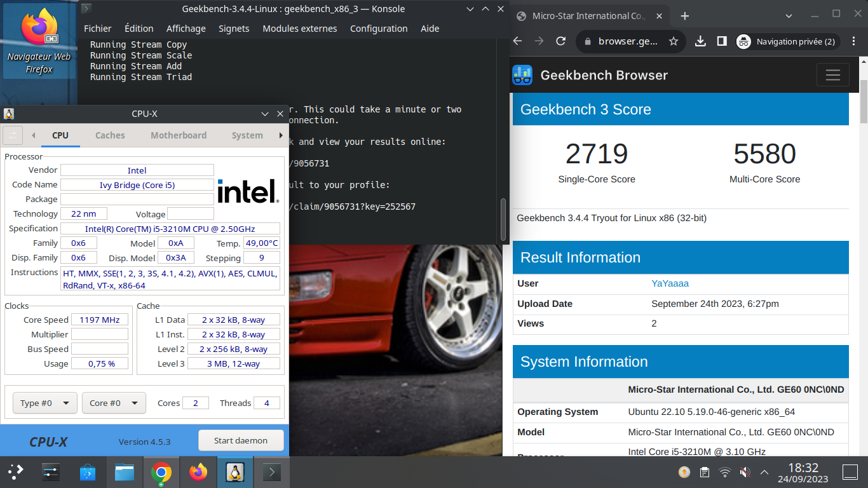Open Modules externes menu in Konsole
The image size is (868, 488).
click(300, 29)
